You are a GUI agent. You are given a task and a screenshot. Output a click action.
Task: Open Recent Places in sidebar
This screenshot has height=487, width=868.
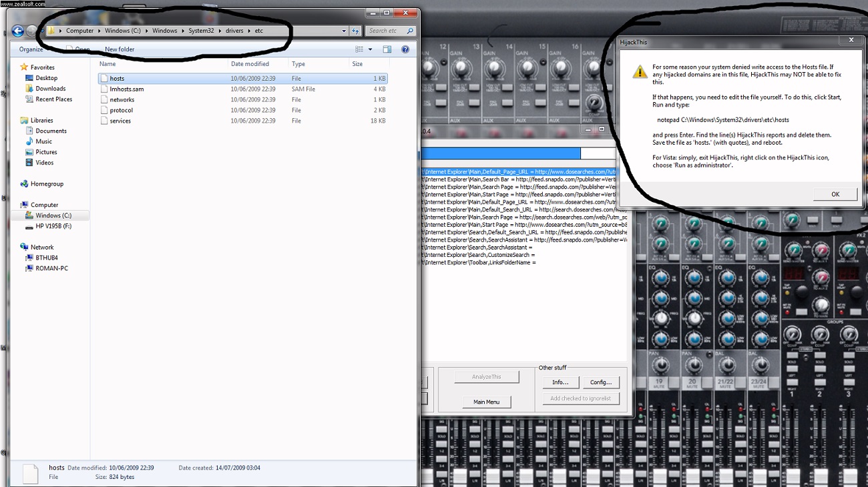tap(53, 99)
